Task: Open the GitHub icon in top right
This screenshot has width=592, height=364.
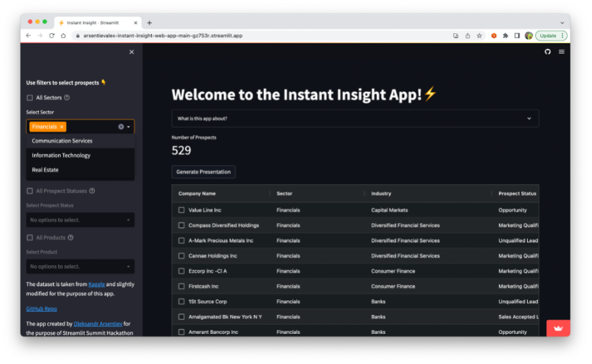Action: pyautogui.click(x=548, y=52)
